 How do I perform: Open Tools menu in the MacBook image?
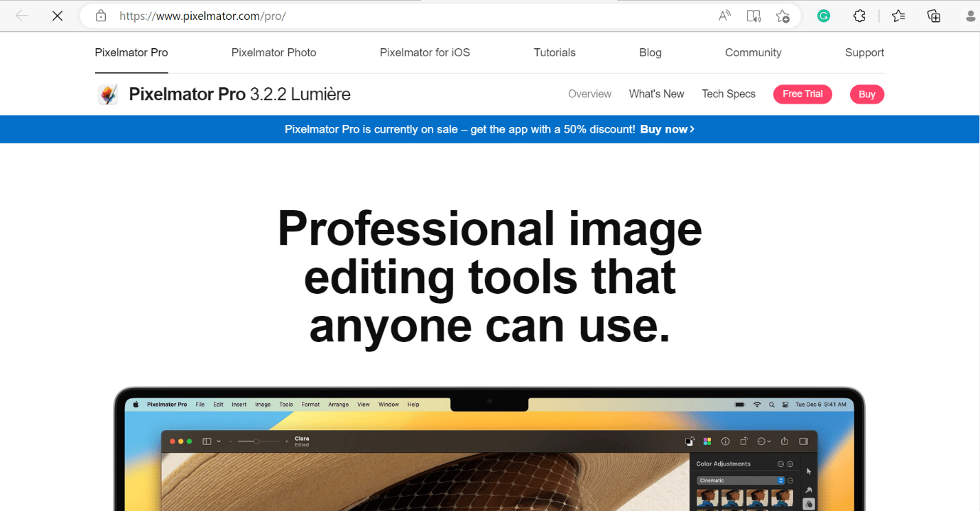[x=286, y=405]
